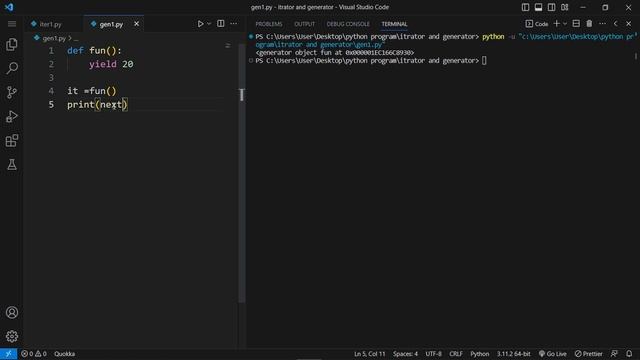This screenshot has width=640, height=360.
Task: Click the Prettier status bar item
Action: tap(589, 354)
